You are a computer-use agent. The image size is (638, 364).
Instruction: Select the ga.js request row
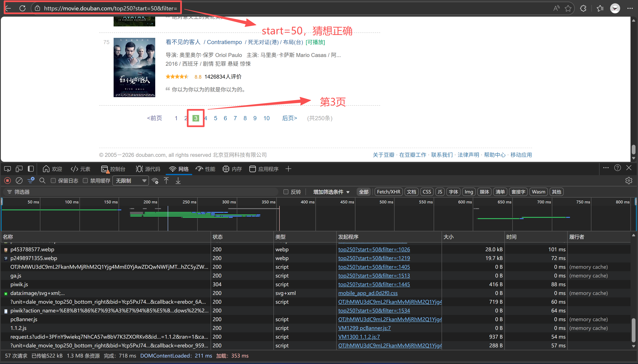[x=316, y=276]
